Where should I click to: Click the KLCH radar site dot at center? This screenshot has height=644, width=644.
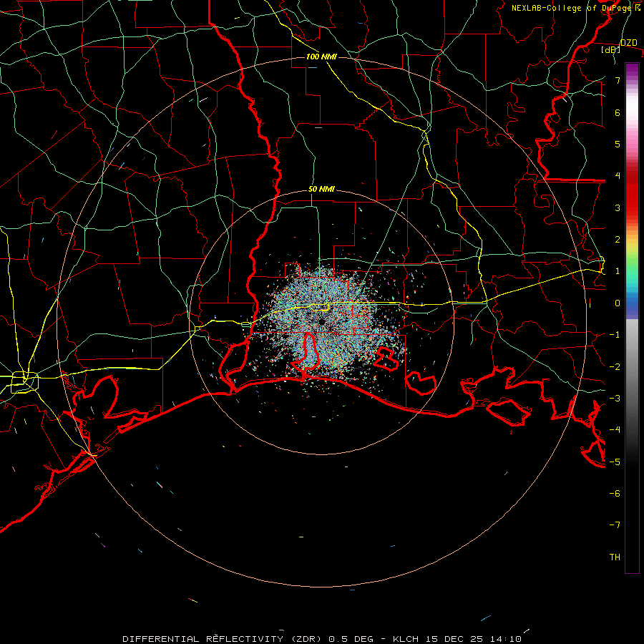(x=321, y=322)
